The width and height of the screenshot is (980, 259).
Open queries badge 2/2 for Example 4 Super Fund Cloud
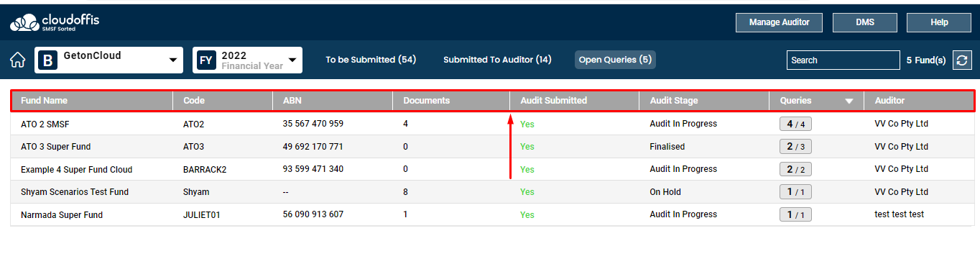pos(795,169)
